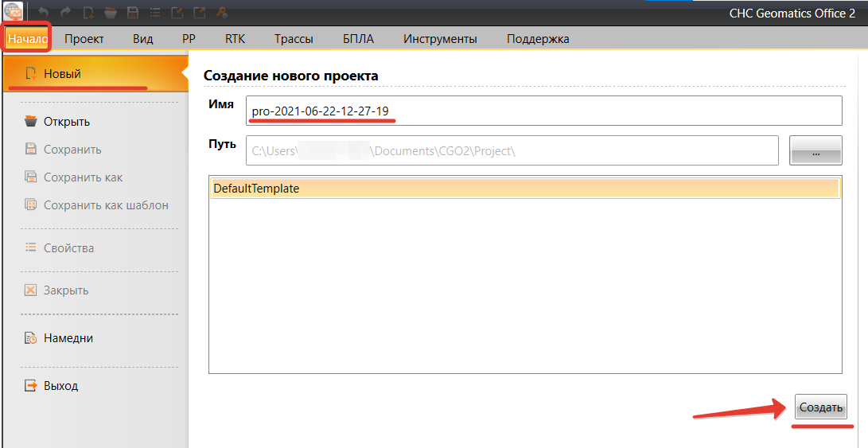Click the Путь project path field
The width and height of the screenshot is (868, 448).
512,150
